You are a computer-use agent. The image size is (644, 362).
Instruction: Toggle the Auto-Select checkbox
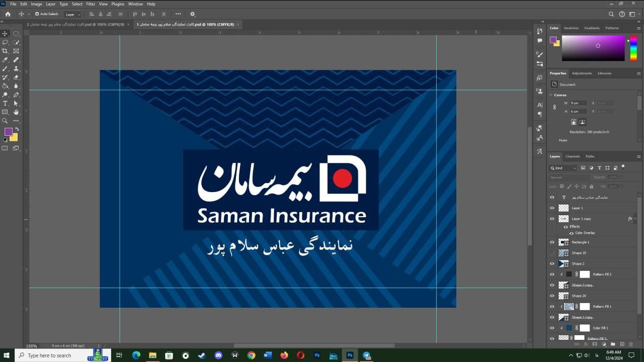(x=37, y=14)
